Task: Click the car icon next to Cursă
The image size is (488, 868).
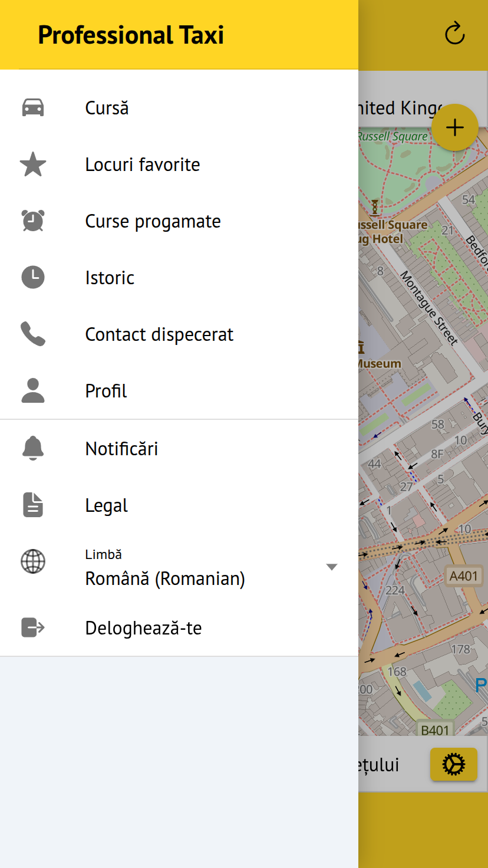Action: pyautogui.click(x=33, y=108)
